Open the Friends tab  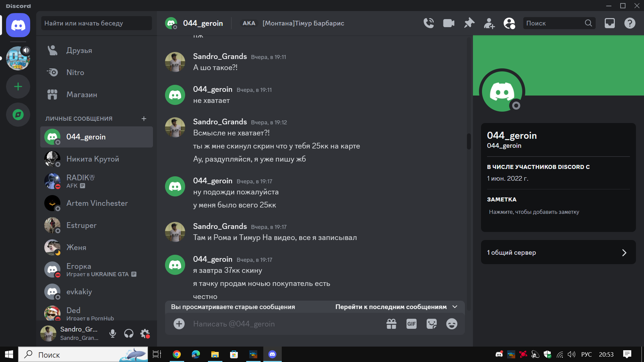click(97, 50)
